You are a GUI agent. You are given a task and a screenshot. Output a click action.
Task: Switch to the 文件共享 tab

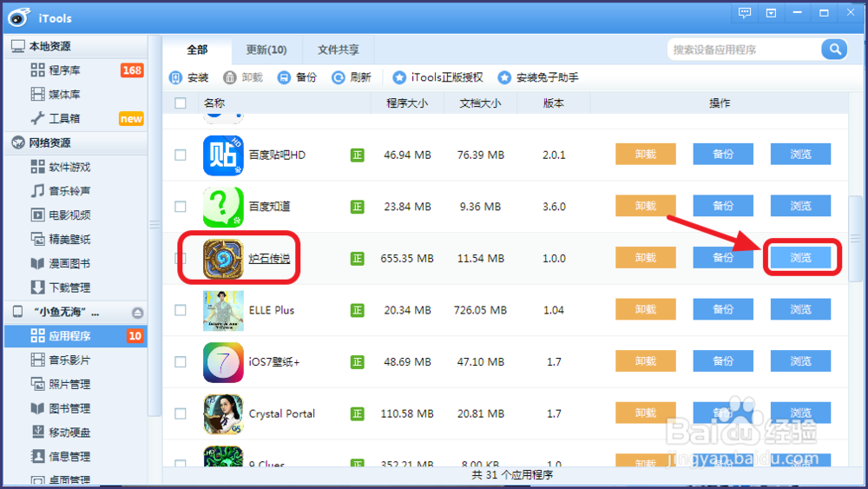click(339, 50)
